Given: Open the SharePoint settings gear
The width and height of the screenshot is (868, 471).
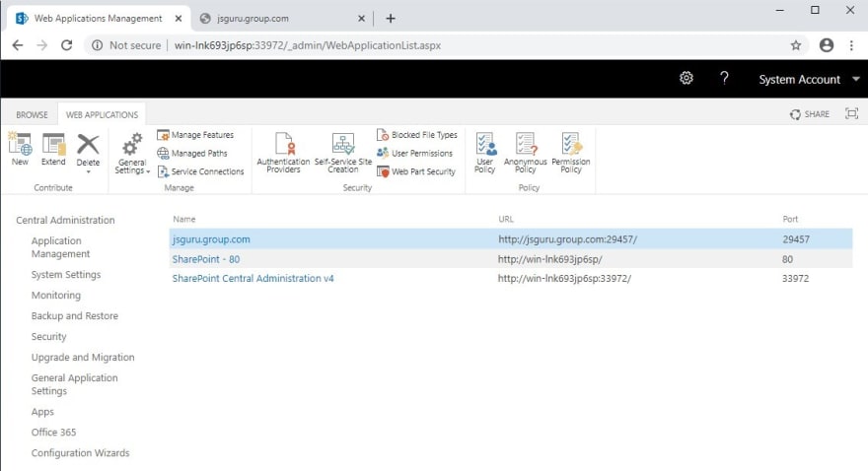Looking at the screenshot, I should 687,78.
